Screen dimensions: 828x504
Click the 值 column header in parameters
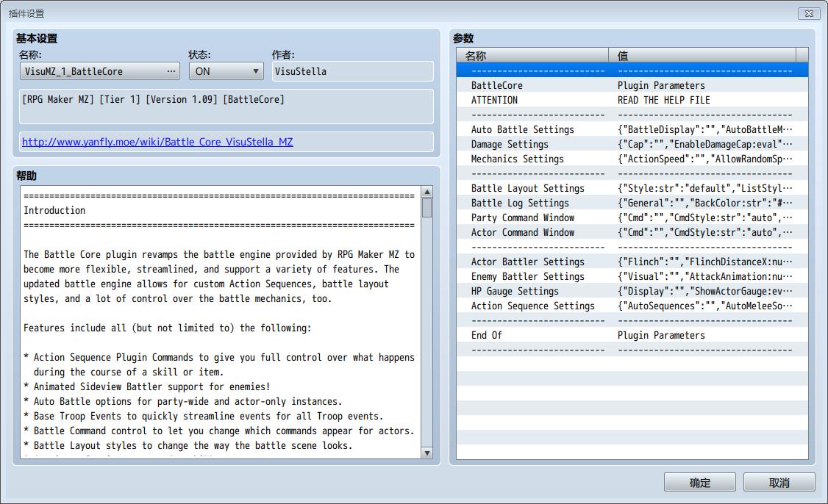[702, 55]
